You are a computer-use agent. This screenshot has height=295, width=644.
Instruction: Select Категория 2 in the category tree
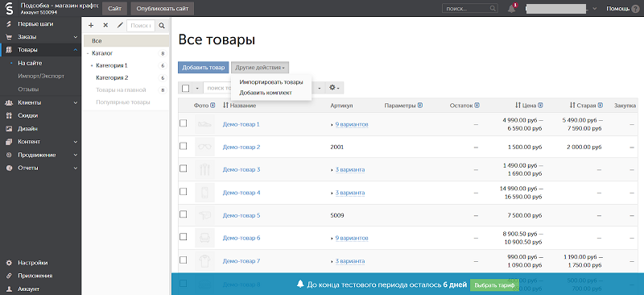tap(112, 77)
